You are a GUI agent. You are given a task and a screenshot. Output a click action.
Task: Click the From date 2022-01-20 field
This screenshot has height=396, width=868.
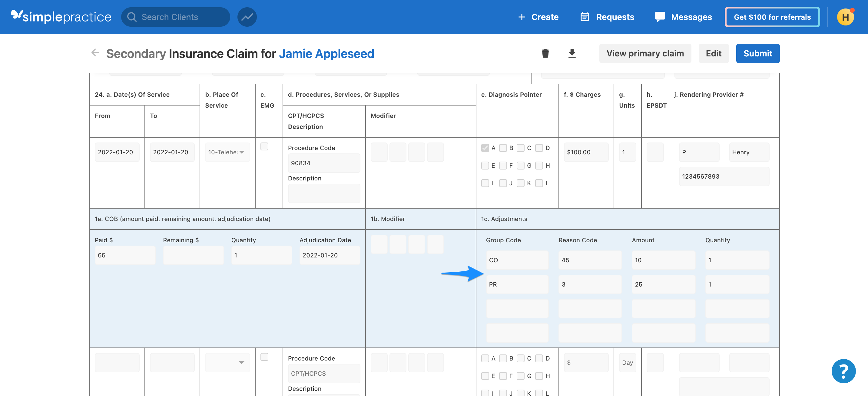[x=117, y=152]
